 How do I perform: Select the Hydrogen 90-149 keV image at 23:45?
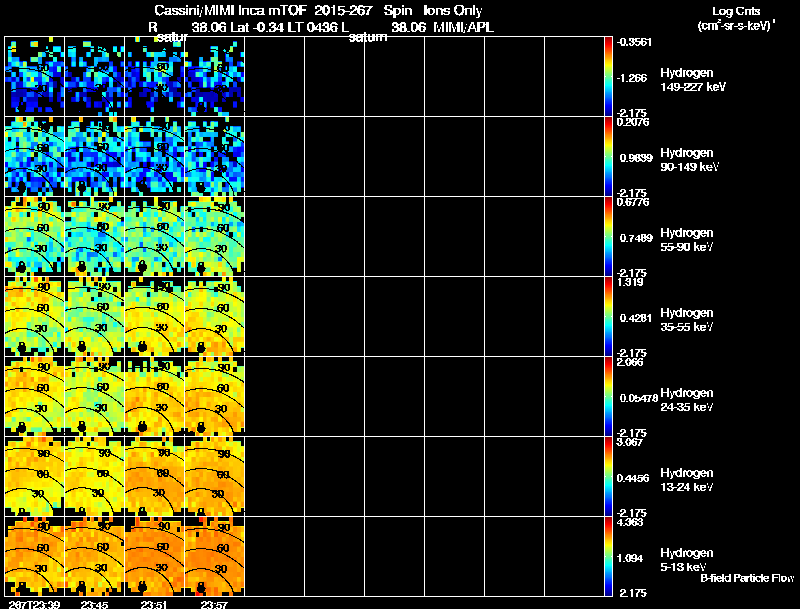coord(94,156)
